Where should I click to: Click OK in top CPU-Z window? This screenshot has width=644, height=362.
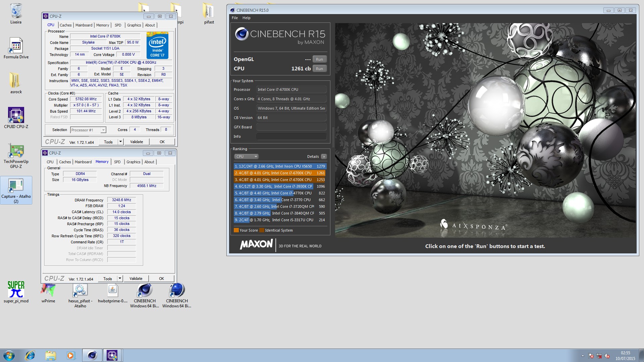pyautogui.click(x=162, y=142)
